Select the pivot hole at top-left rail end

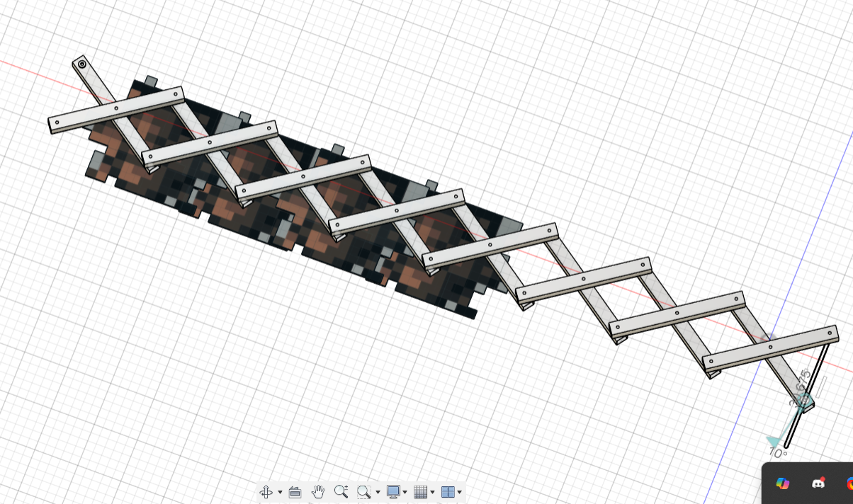pos(82,64)
